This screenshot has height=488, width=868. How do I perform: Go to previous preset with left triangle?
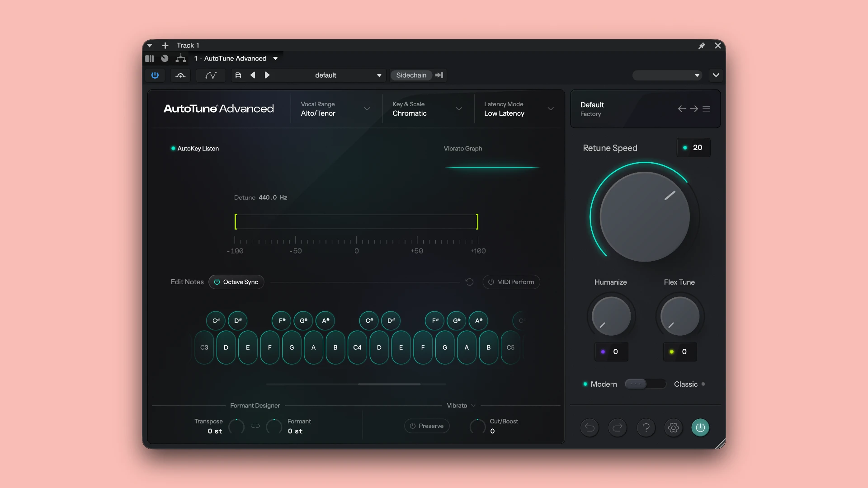tap(253, 75)
